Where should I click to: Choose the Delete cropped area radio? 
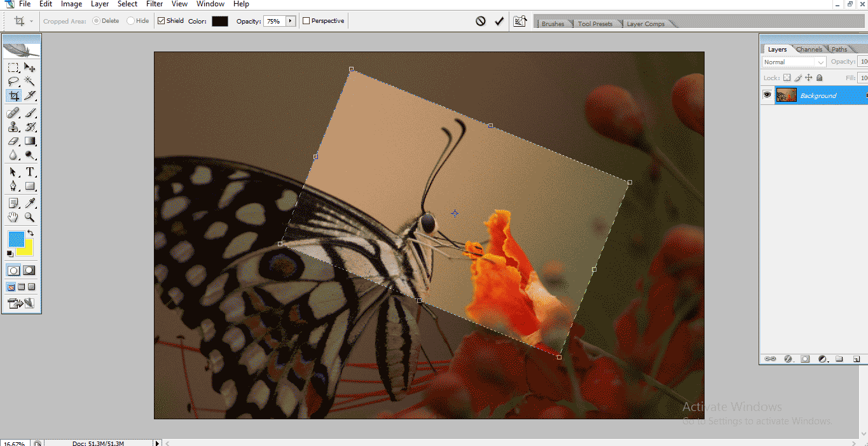[96, 21]
